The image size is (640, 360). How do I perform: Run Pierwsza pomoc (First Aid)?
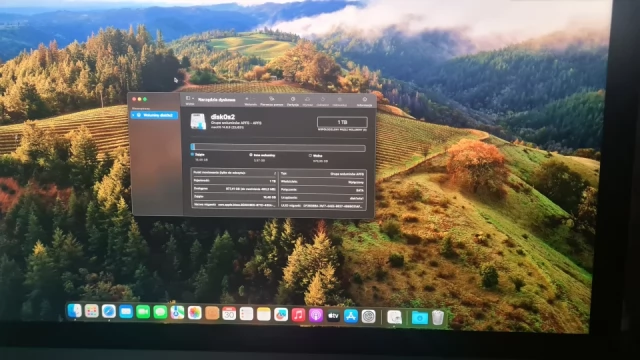coord(271,101)
